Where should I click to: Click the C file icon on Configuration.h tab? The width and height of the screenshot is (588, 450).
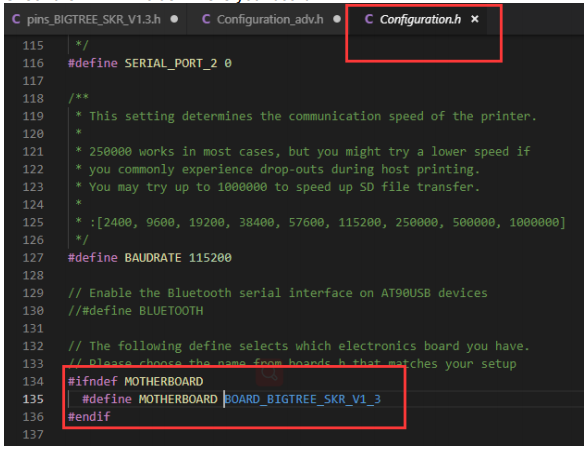point(369,19)
